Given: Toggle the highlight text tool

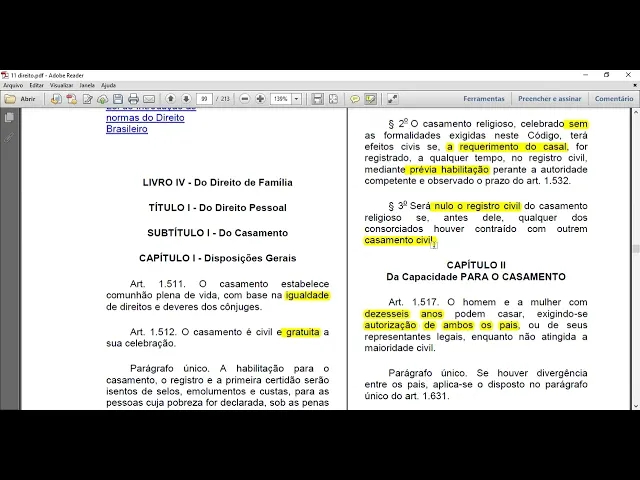Looking at the screenshot, I should (x=371, y=99).
